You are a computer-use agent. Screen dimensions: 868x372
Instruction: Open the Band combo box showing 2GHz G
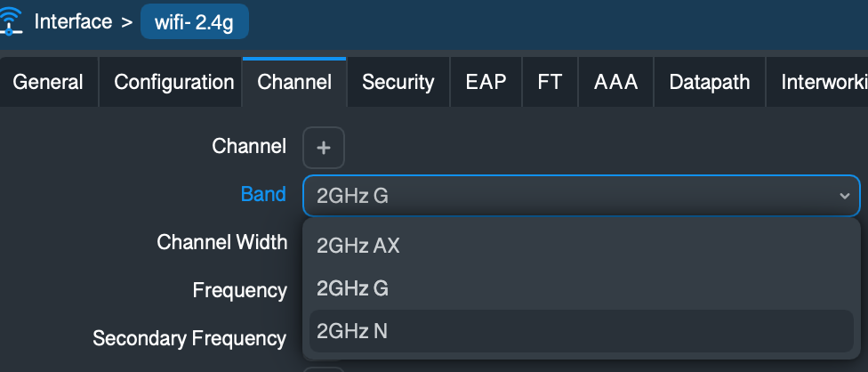(569, 196)
